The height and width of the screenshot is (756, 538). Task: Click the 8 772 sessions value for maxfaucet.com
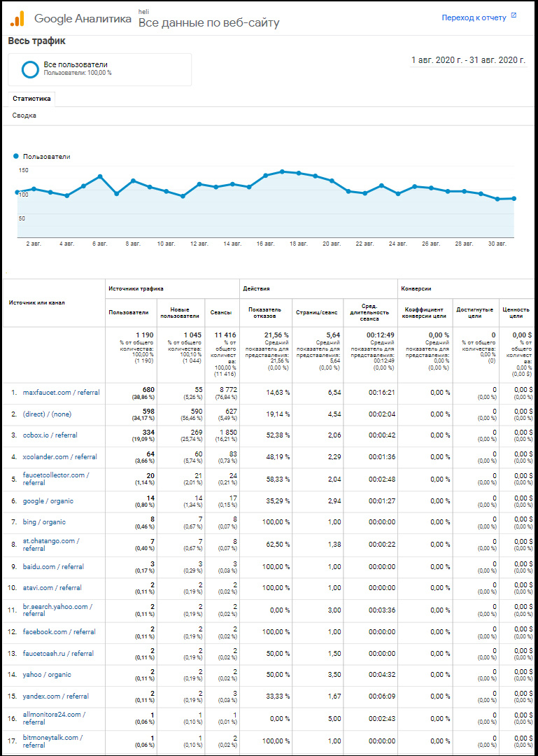click(x=227, y=390)
